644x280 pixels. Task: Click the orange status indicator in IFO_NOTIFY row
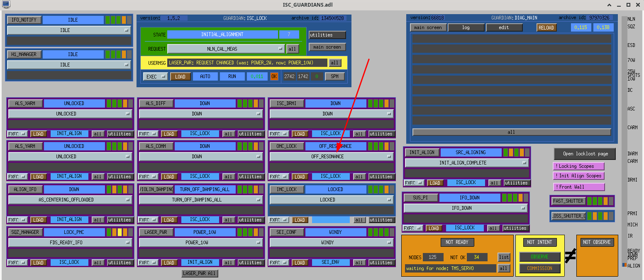(124, 20)
